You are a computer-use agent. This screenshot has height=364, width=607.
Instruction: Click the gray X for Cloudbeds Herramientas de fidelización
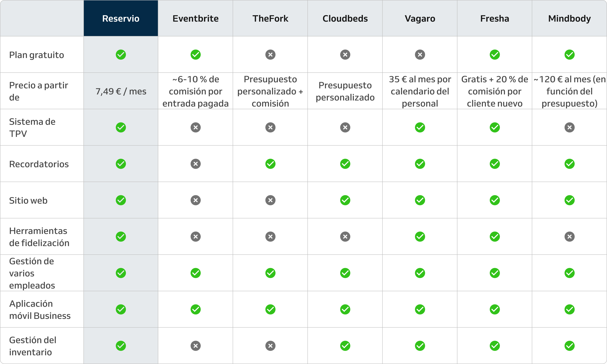coord(345,236)
